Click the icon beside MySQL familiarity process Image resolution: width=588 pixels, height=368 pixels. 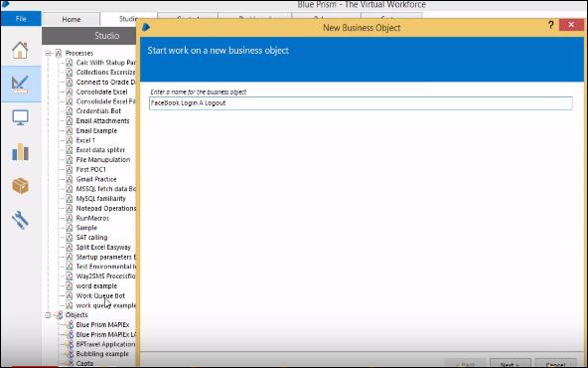click(69, 199)
